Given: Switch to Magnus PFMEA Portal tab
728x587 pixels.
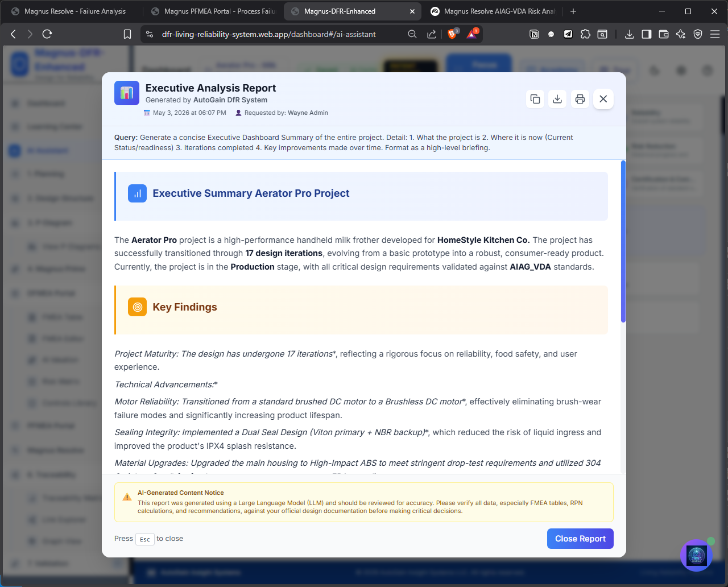Looking at the screenshot, I should click(x=213, y=11).
